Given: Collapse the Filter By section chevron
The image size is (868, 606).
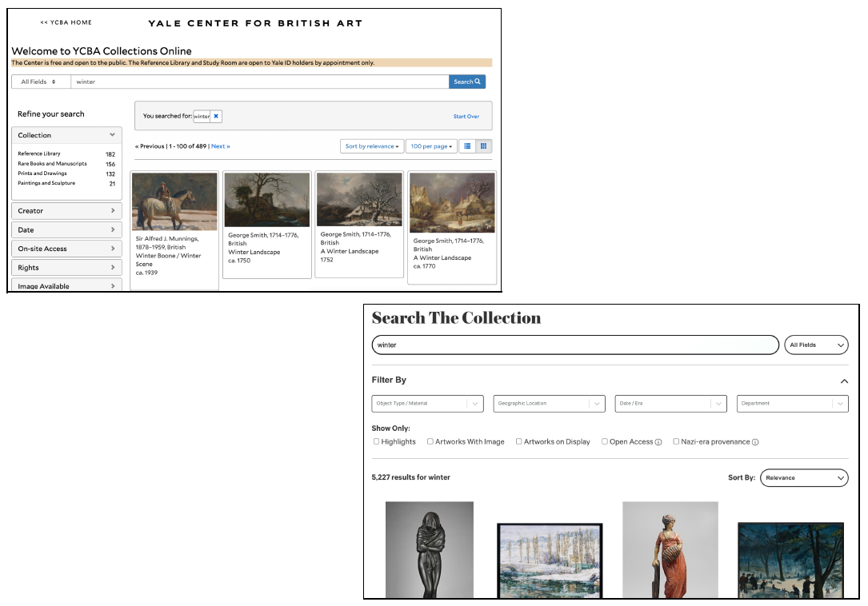Looking at the screenshot, I should [x=844, y=381].
